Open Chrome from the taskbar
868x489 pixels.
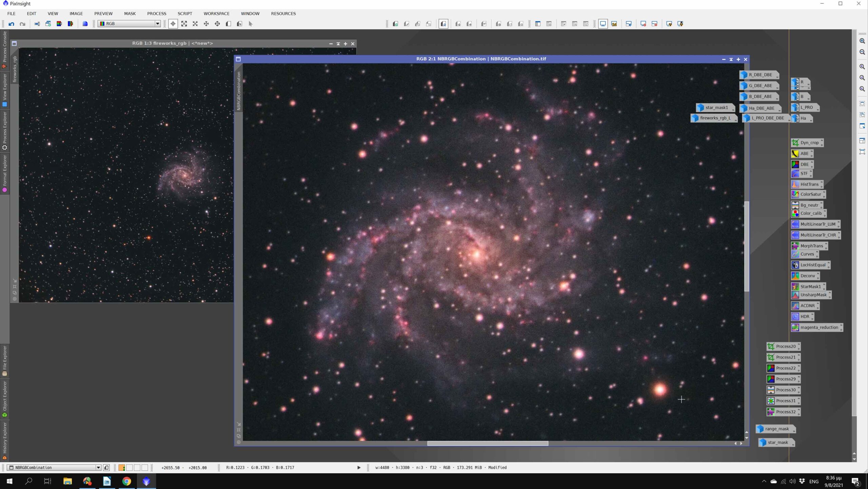coord(126,481)
